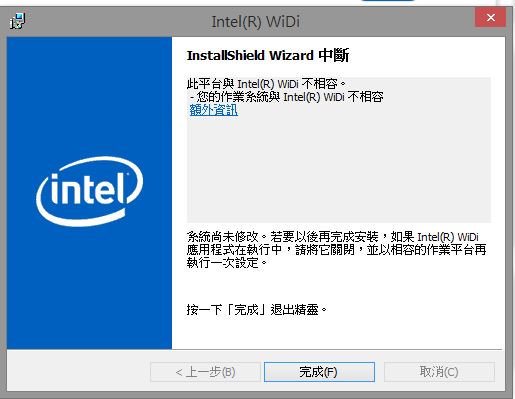Open the 額外資訊 additional information link
Image resolution: width=515 pixels, height=399 pixels.
point(214,110)
